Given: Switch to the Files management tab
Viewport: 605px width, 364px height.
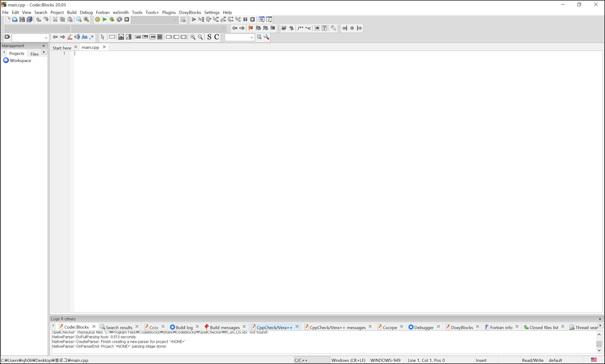Looking at the screenshot, I should pyautogui.click(x=34, y=54).
